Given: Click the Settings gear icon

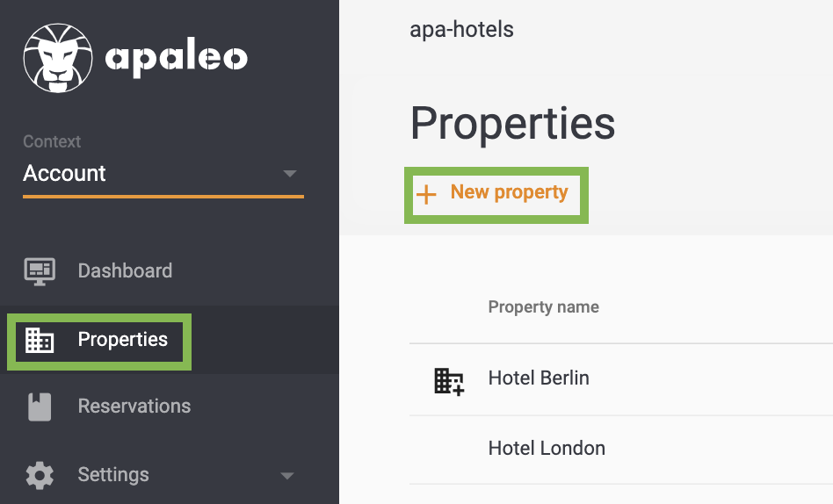Looking at the screenshot, I should (40, 475).
